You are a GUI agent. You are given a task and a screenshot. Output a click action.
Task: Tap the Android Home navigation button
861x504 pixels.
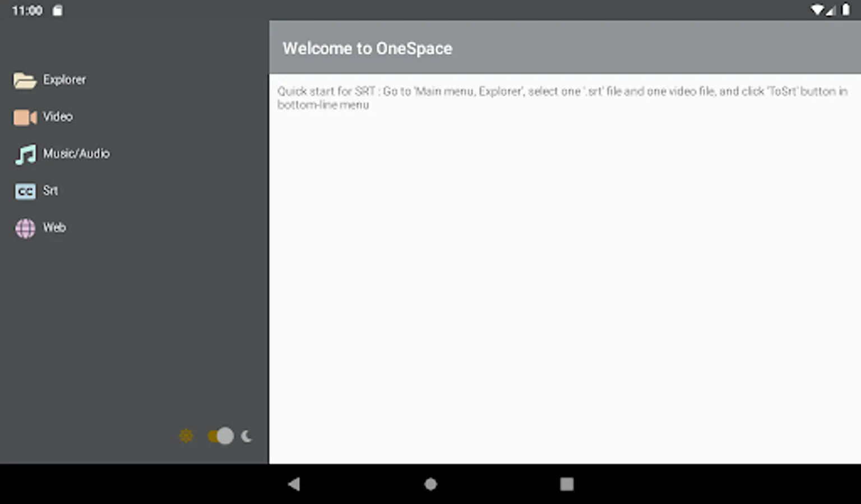430,484
